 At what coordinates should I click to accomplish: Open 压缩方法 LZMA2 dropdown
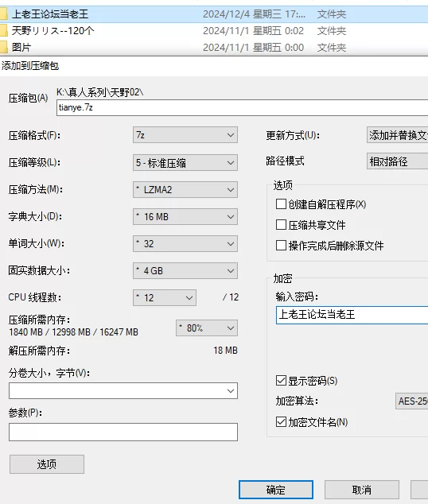click(x=185, y=190)
